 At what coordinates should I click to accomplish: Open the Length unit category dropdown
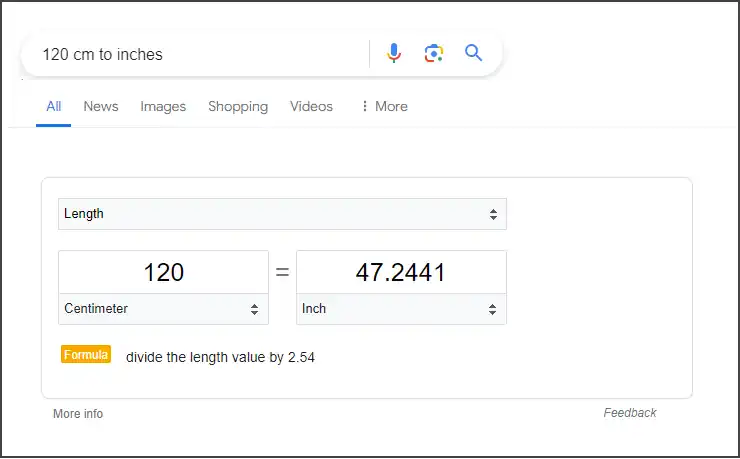(x=282, y=214)
